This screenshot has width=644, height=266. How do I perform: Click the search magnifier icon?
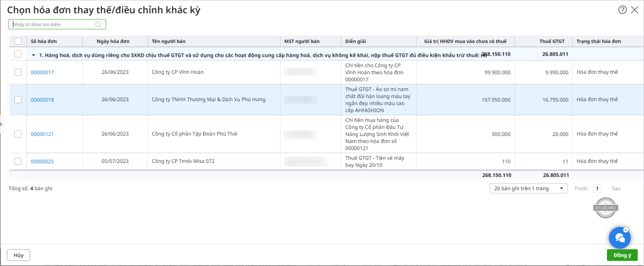98,25
